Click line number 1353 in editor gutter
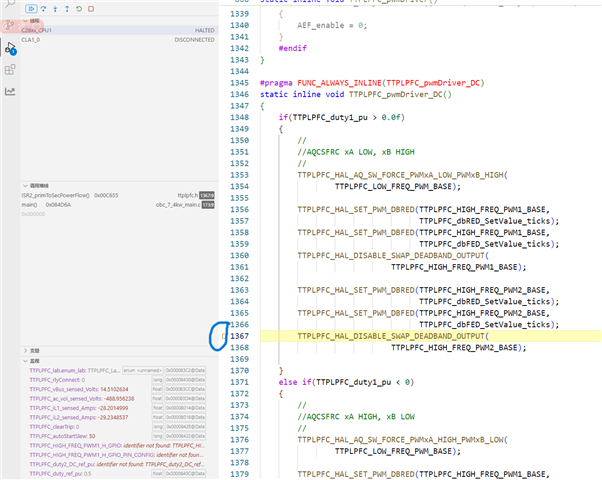Viewport: 602px width, 480px height. 240,175
